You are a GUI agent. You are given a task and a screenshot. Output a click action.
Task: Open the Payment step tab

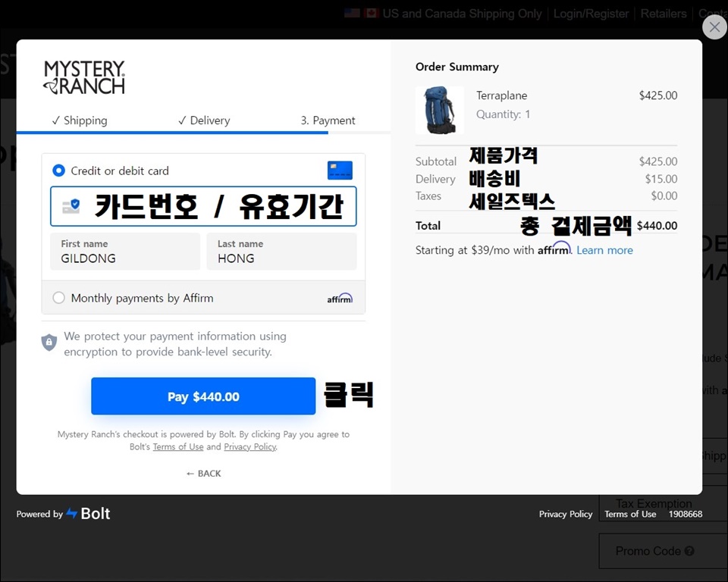point(328,120)
